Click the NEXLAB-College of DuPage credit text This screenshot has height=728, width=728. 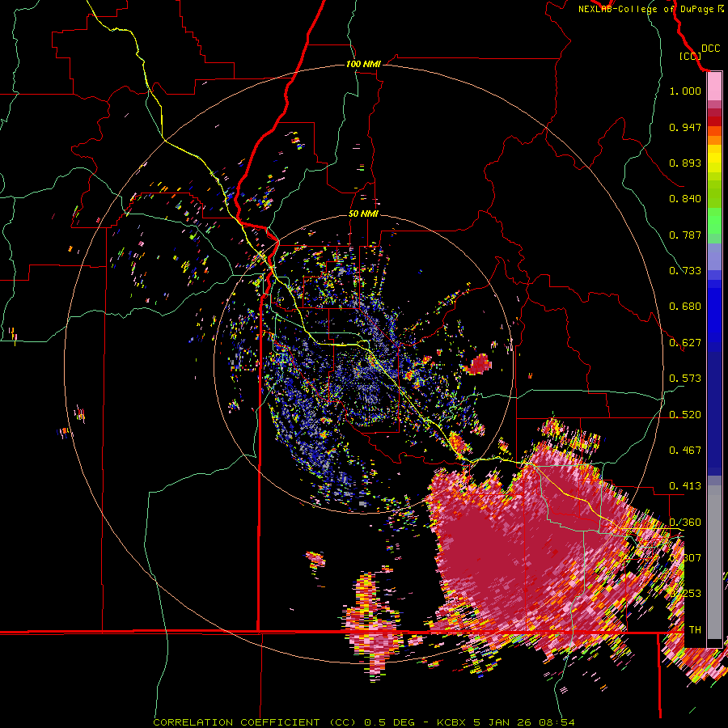pyautogui.click(x=646, y=9)
